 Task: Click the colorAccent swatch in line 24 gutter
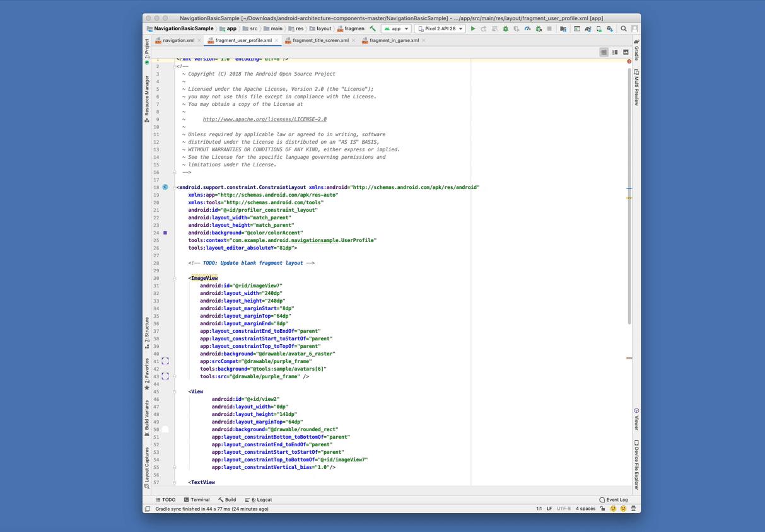pos(165,233)
